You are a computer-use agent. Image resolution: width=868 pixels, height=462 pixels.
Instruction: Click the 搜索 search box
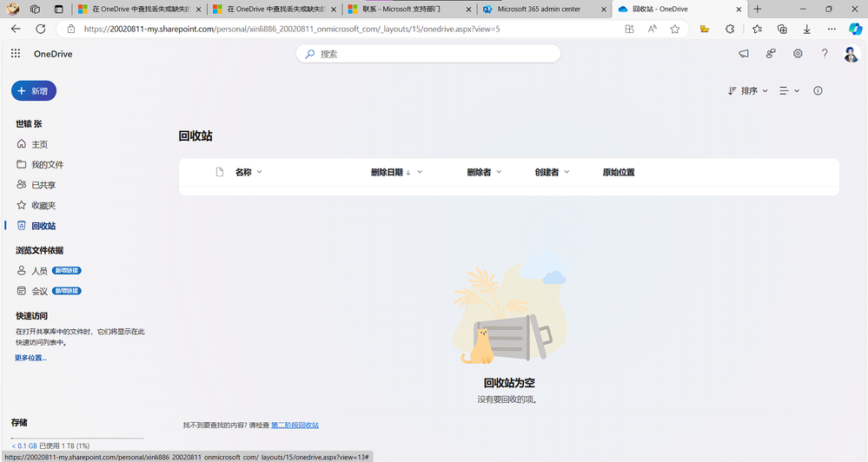click(x=428, y=54)
